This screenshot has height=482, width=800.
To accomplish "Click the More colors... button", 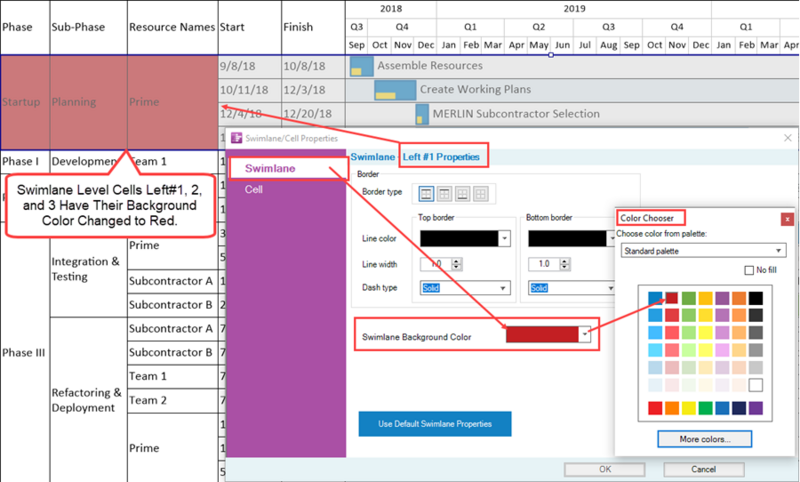I will point(704,439).
